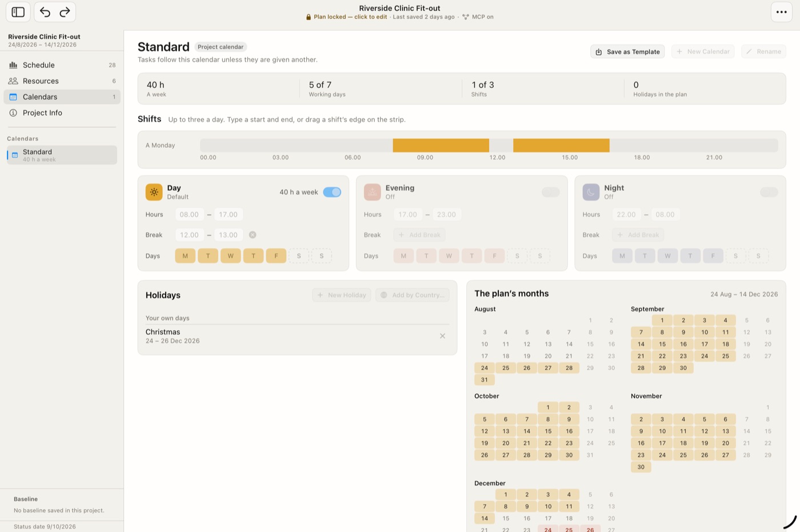Toggle Monday in Evening shift days
This screenshot has height=532, width=800.
pos(403,256)
